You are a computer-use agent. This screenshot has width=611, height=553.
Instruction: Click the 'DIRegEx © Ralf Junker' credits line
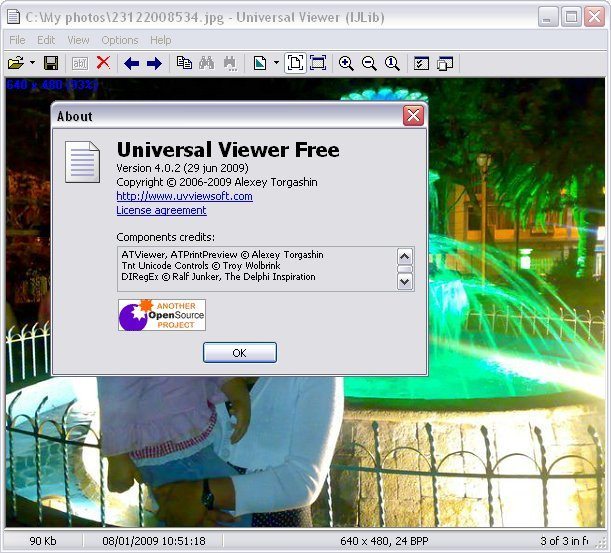(218, 277)
